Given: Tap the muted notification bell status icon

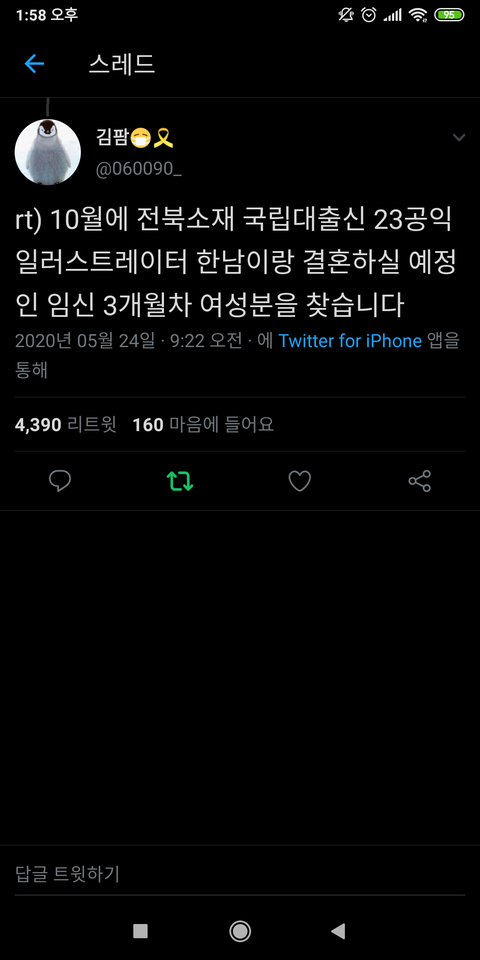Looking at the screenshot, I should click(x=346, y=15).
